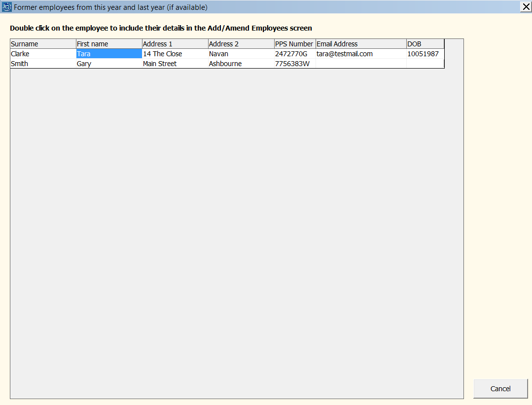Click the Email Address column header
Viewport: 532px width, 405px height.
tap(361, 44)
